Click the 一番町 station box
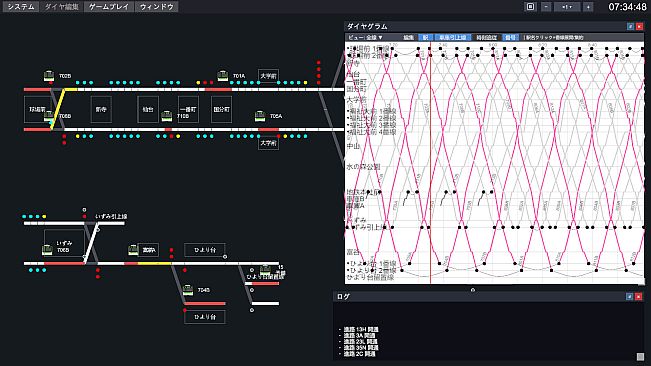This screenshot has width=651, height=366. [x=188, y=110]
